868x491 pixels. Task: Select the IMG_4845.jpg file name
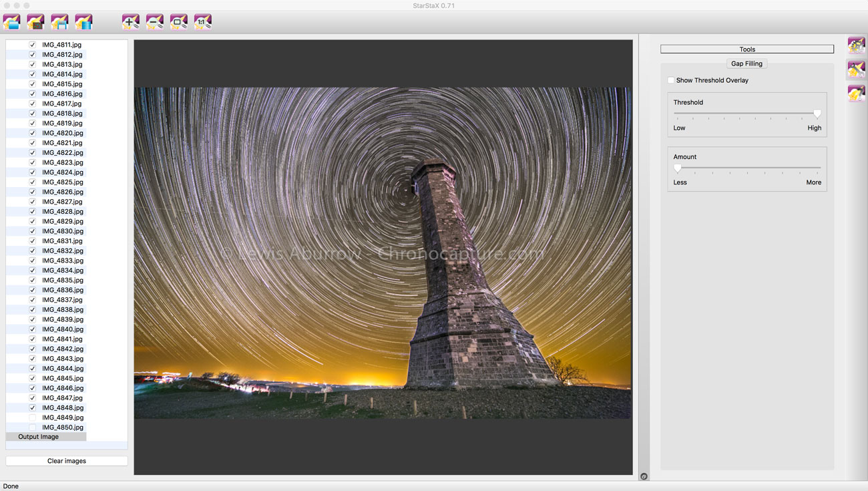coord(63,378)
